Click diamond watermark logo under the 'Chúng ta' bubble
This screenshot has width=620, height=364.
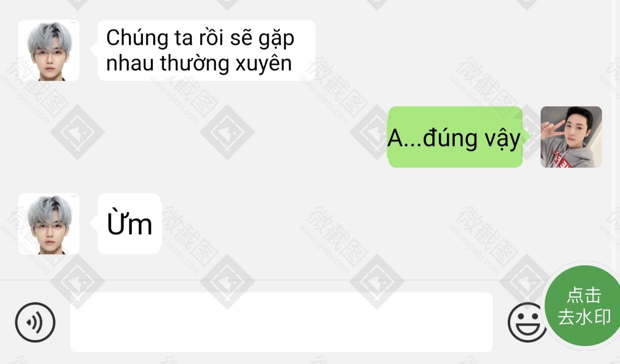pos(227,132)
